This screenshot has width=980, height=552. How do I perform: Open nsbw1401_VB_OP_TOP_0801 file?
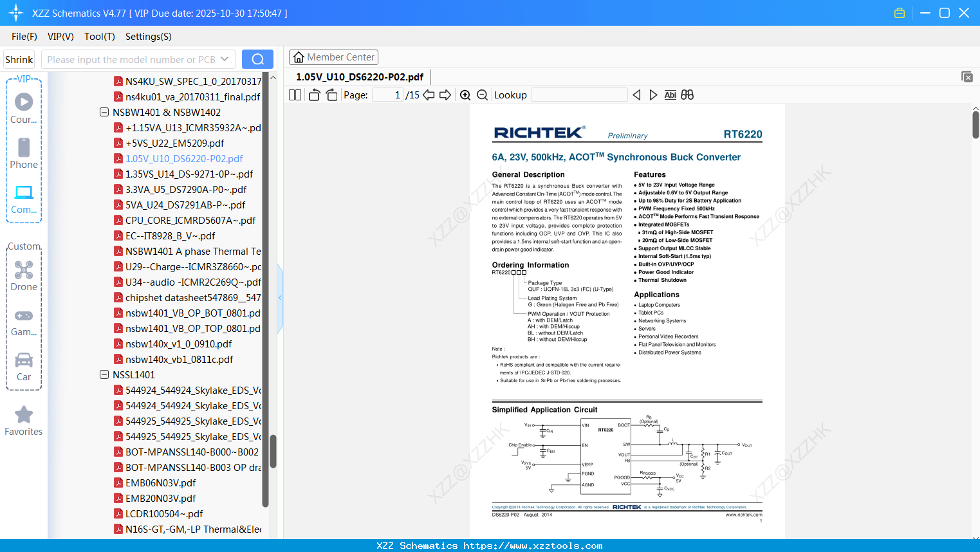click(193, 328)
